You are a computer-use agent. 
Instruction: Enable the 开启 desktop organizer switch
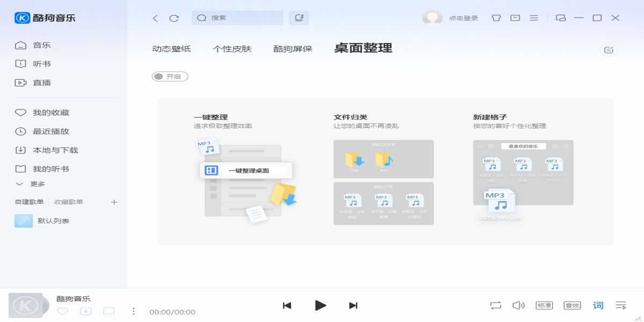(170, 76)
